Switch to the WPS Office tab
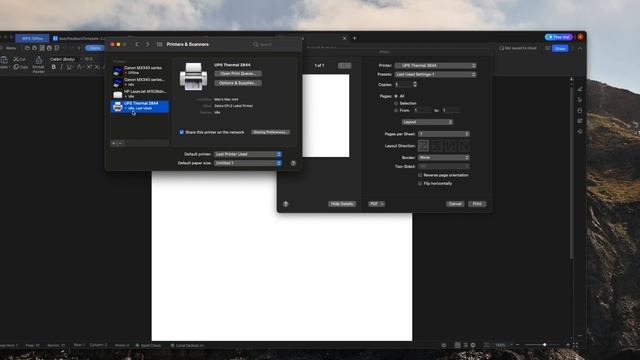Viewport: 640px width, 360px height. pyautogui.click(x=32, y=38)
